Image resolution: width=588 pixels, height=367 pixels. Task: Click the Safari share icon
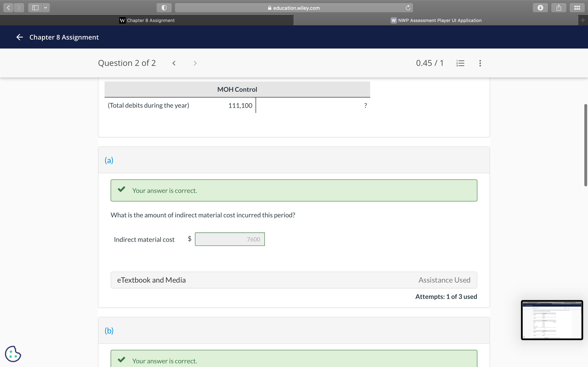(x=559, y=8)
